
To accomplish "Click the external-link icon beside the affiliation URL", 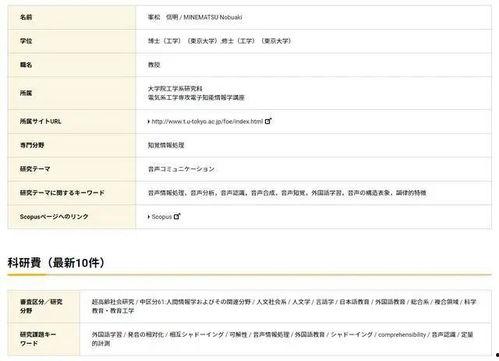I will point(268,121).
